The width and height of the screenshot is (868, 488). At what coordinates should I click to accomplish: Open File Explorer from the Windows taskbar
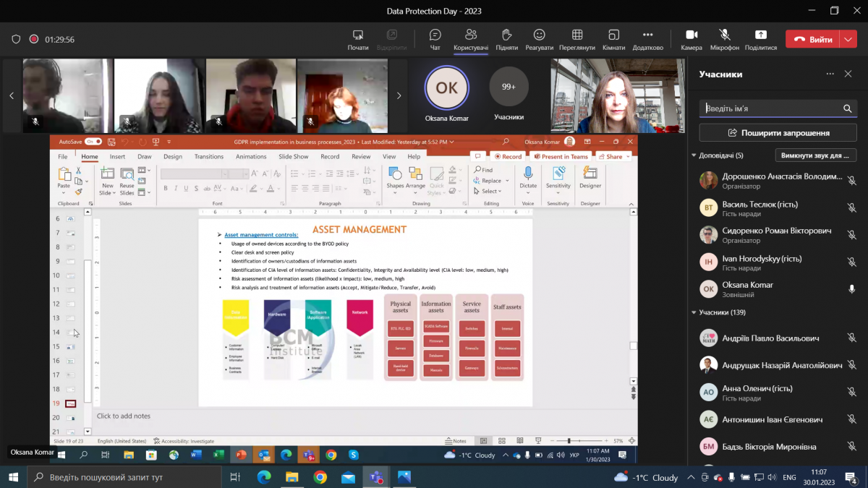tap(292, 477)
